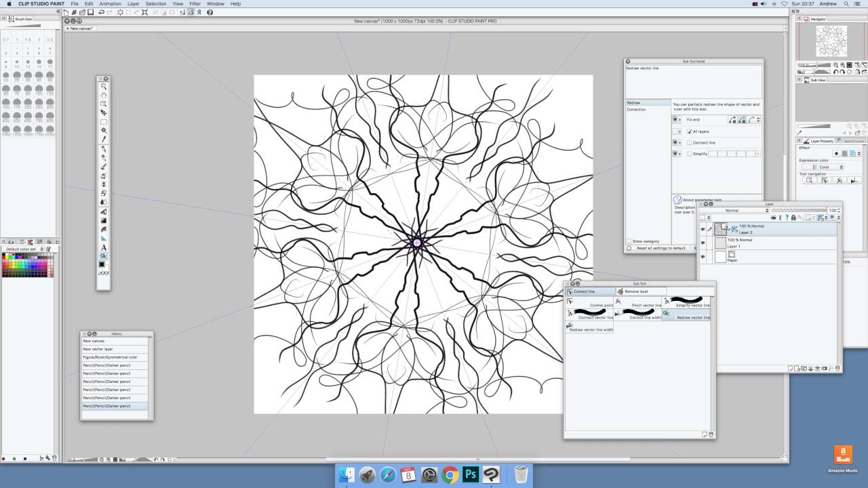Image resolution: width=868 pixels, height=488 pixels.
Task: Select the black main color swatch in tool palette
Action: pyautogui.click(x=102, y=265)
